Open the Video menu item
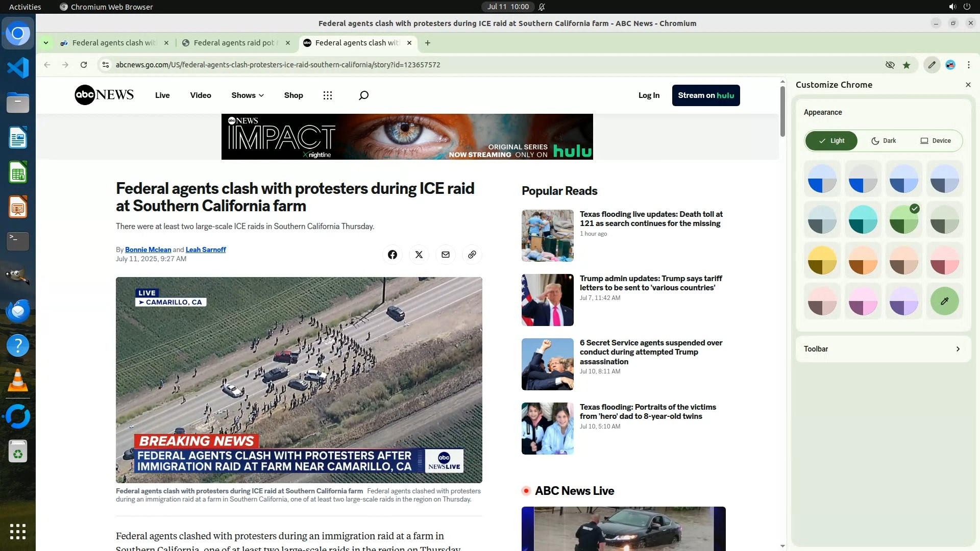 [201, 95]
